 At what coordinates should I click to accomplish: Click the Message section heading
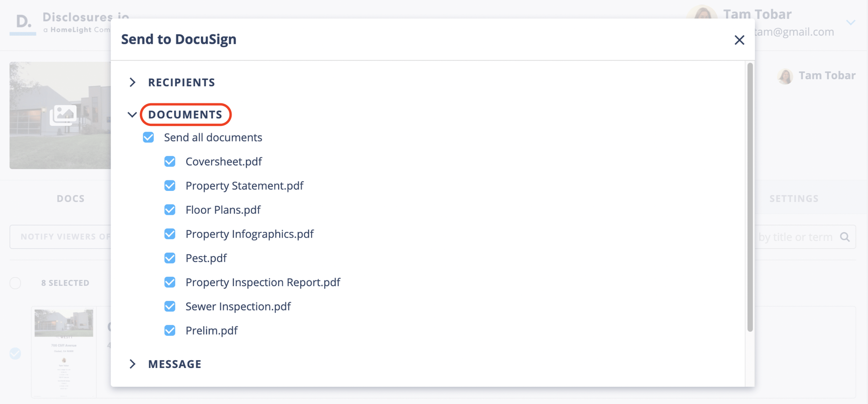(175, 364)
